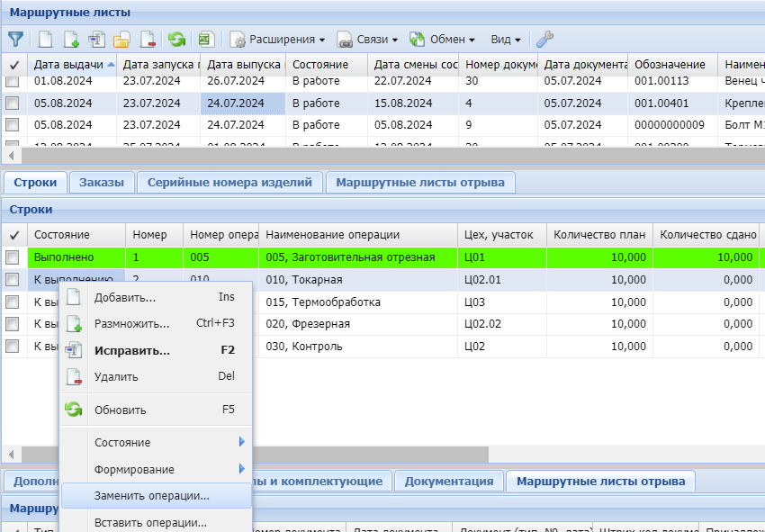765x532 pixels.
Task: Click the filter funnel icon in toolbar
Action: 15,40
